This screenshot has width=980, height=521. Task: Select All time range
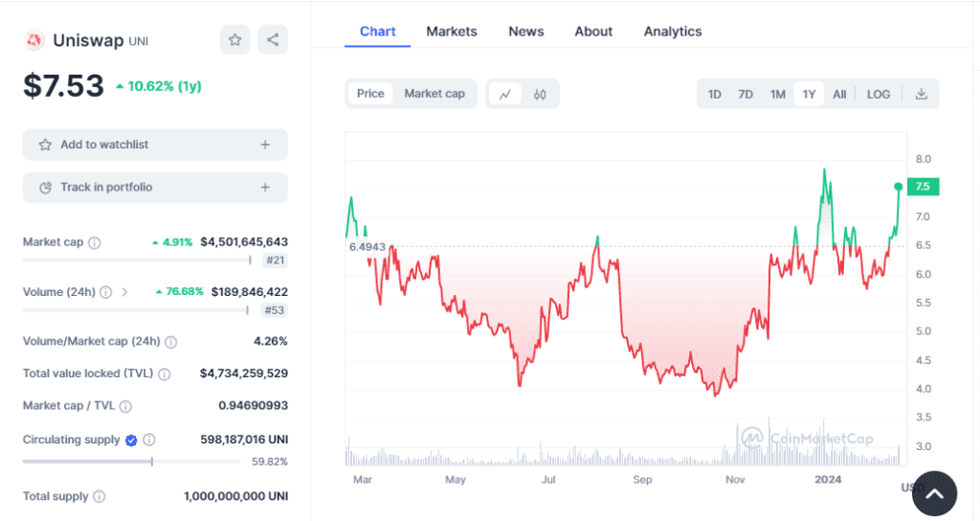(839, 94)
